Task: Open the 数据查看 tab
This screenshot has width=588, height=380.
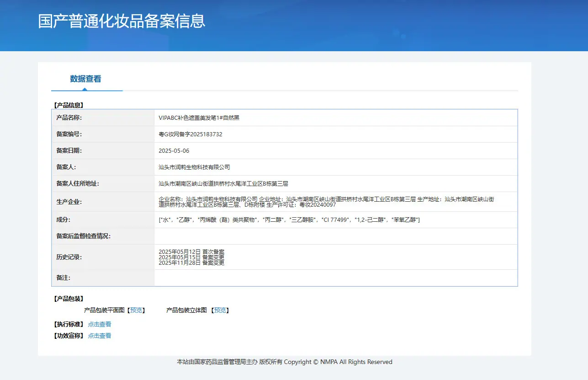Action: (x=85, y=79)
